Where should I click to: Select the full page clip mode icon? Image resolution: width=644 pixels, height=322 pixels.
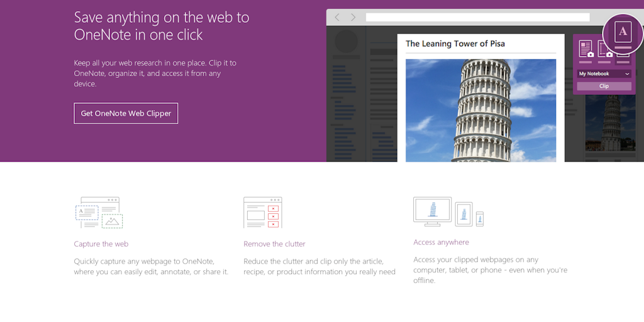[x=586, y=49]
